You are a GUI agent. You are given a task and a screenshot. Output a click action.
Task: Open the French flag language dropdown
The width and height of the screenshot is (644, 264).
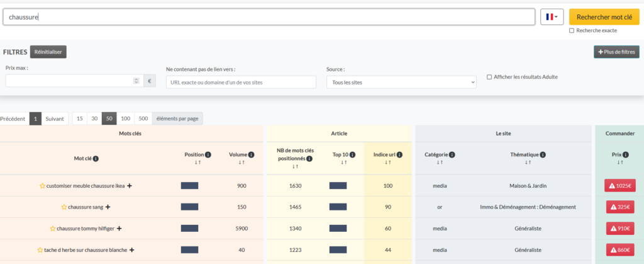coord(552,17)
